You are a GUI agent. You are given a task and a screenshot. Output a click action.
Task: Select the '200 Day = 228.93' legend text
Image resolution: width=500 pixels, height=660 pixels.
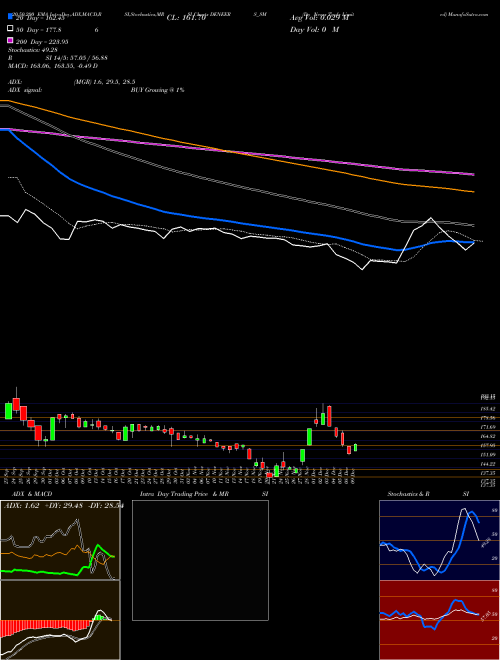(42, 42)
